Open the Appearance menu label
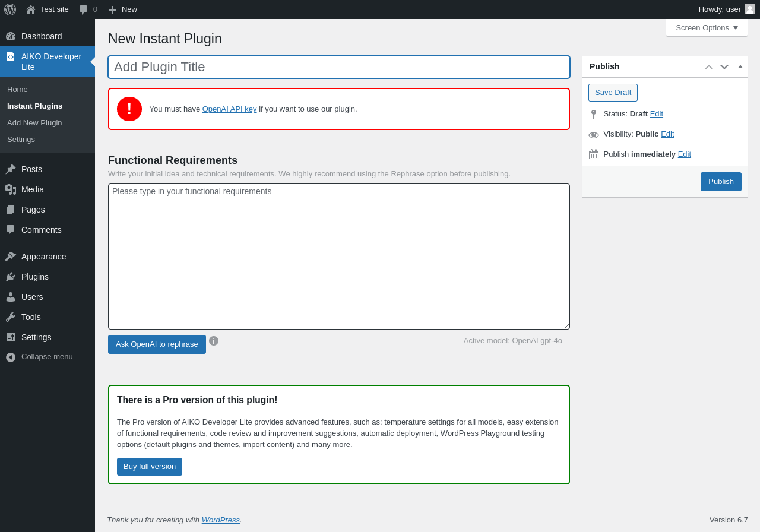760x532 pixels. tap(44, 256)
